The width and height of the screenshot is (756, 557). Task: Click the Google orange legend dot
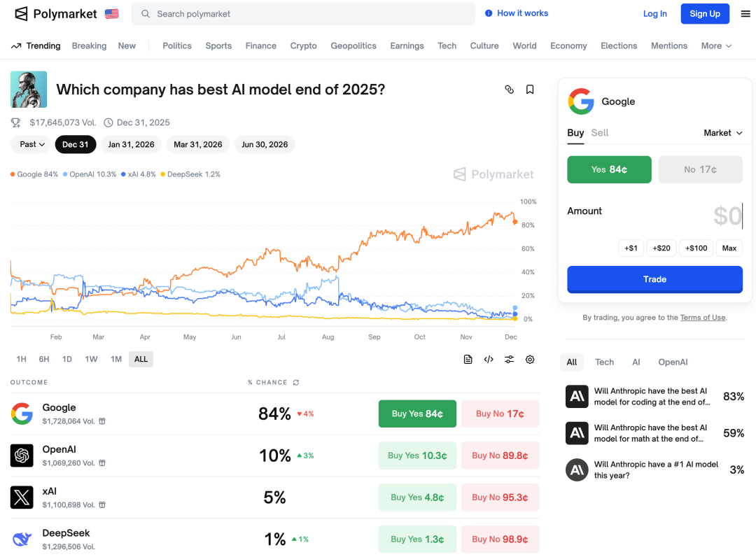[13, 174]
